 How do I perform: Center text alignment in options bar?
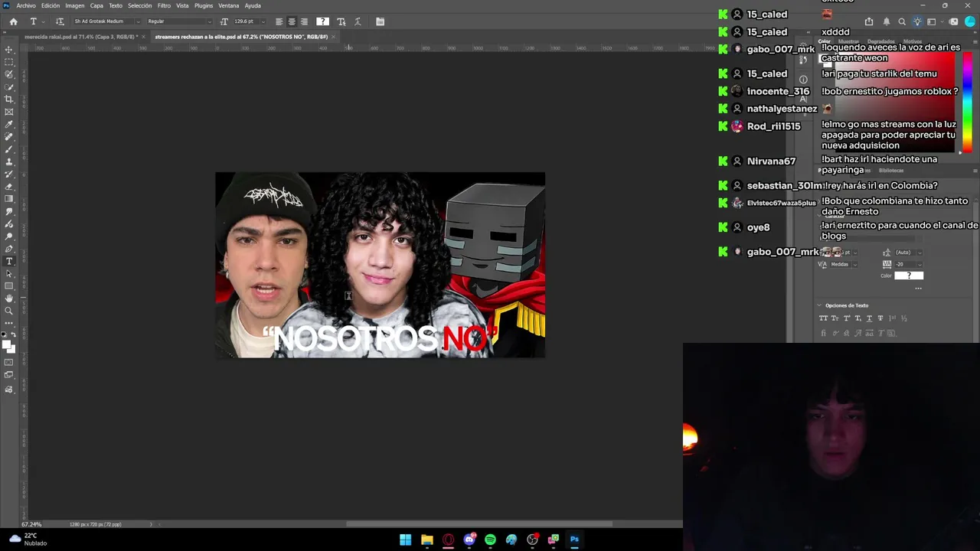(x=292, y=21)
